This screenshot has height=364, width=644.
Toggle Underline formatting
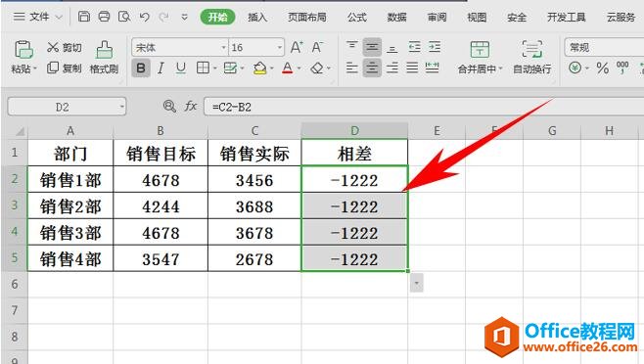(181, 68)
